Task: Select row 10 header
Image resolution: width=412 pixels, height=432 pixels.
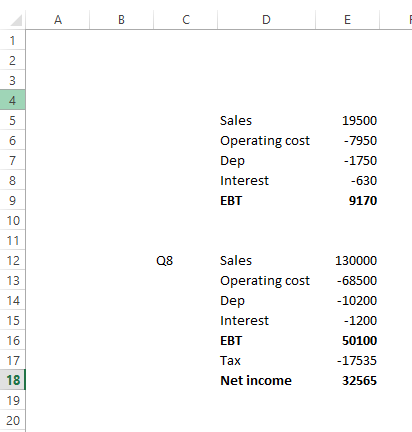Action: (x=12, y=220)
